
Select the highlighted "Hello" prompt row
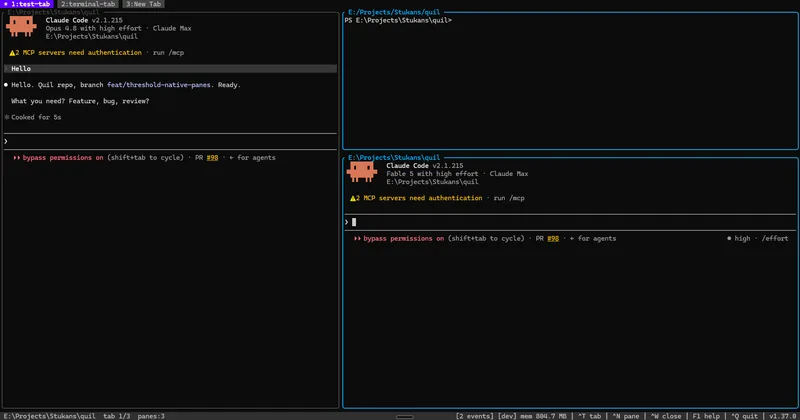[x=170, y=68]
